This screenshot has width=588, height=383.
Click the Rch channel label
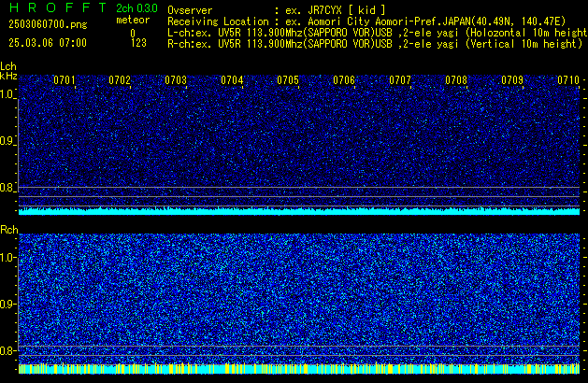(x=9, y=230)
